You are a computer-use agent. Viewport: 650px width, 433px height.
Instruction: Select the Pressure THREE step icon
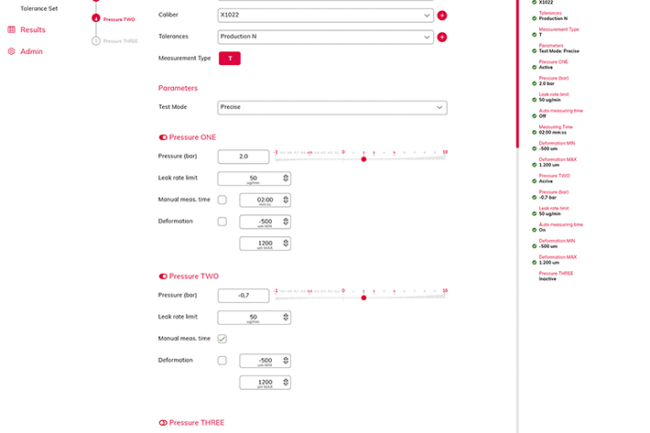(95, 41)
